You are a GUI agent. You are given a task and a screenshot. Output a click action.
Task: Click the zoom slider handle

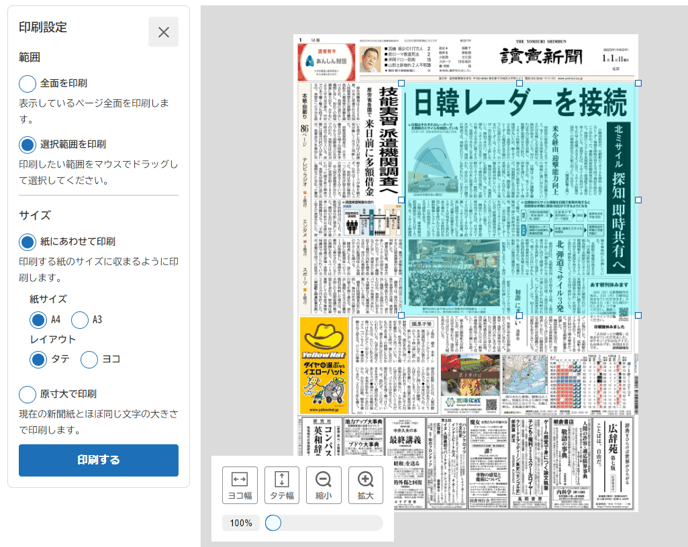tap(273, 523)
